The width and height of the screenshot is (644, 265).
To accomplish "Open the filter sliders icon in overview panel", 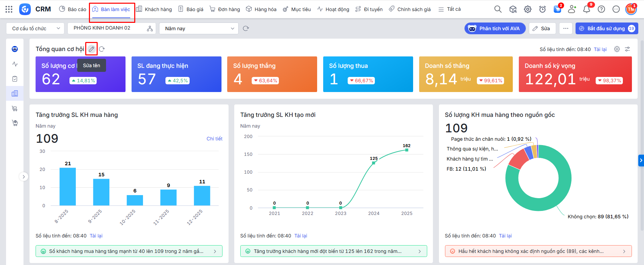I will click(x=627, y=49).
